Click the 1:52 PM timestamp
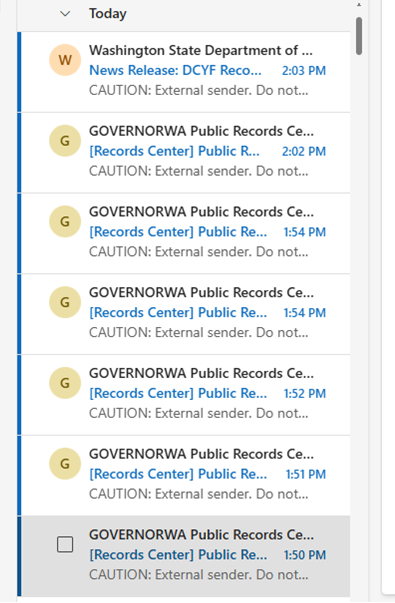The width and height of the screenshot is (395, 603). 305,394
